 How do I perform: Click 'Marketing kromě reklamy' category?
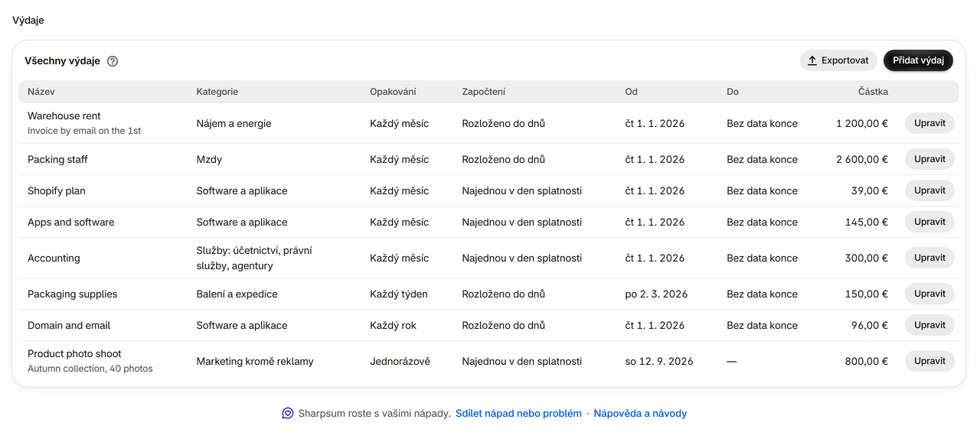pyautogui.click(x=255, y=361)
